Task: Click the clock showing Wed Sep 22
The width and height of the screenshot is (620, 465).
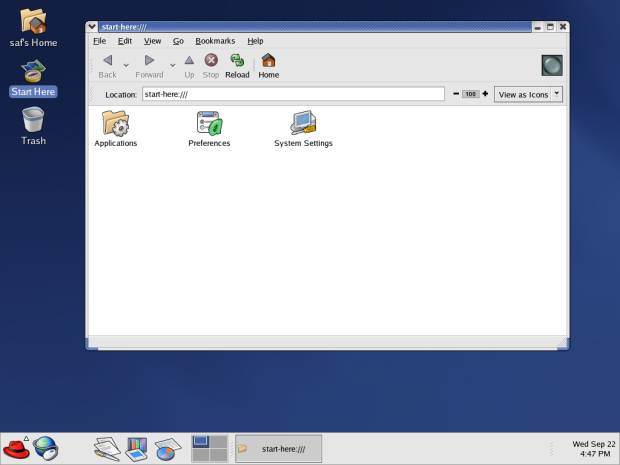Action: (x=594, y=449)
